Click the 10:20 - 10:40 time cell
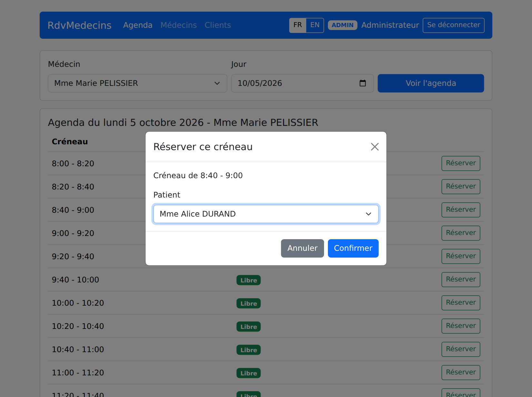Viewport: 532px width, 397px height. (x=78, y=326)
